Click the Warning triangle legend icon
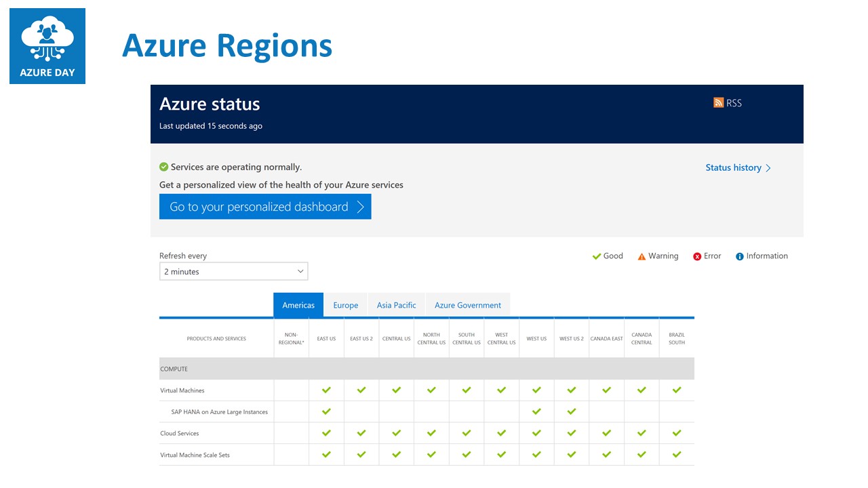868x488 pixels. point(642,256)
